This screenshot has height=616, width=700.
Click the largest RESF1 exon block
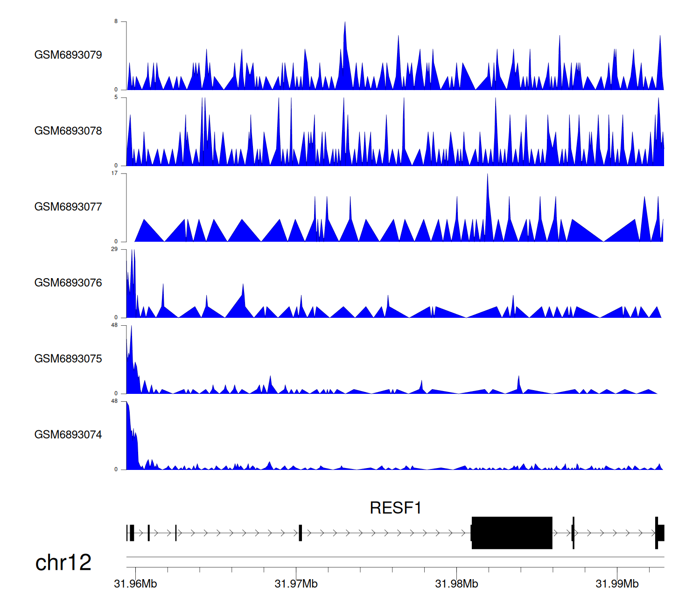click(512, 533)
